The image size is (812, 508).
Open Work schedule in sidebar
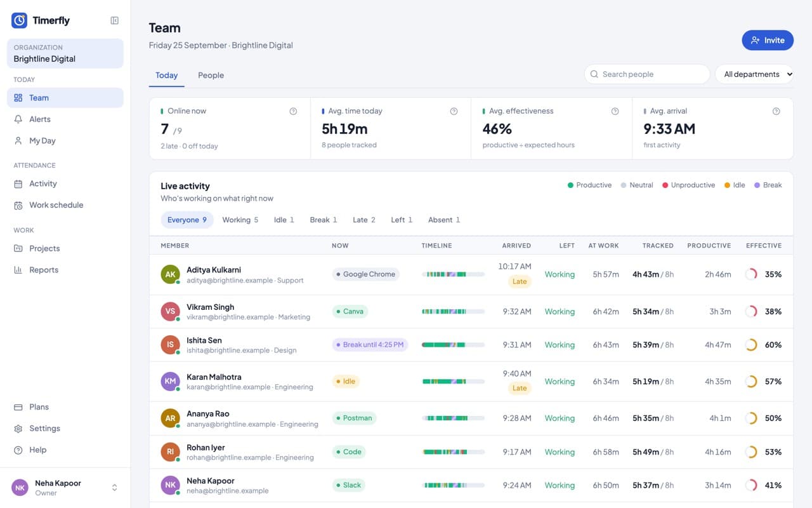[65, 205]
